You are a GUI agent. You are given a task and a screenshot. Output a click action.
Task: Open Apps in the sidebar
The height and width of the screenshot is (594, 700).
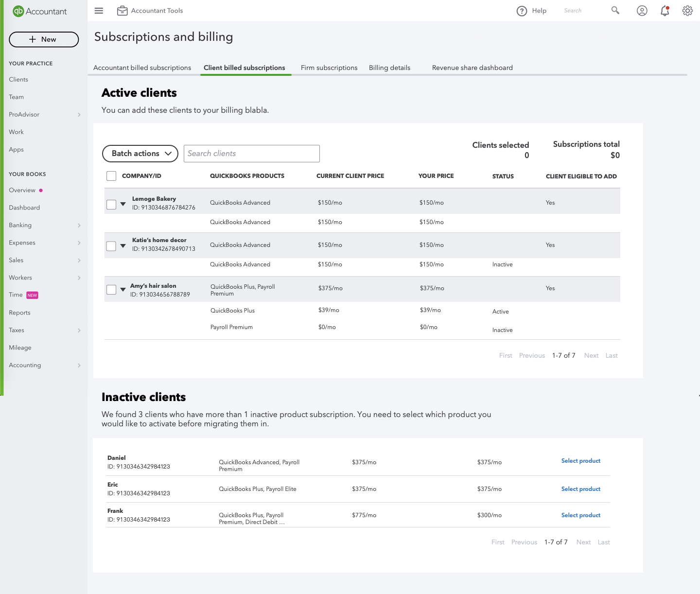pyautogui.click(x=16, y=150)
